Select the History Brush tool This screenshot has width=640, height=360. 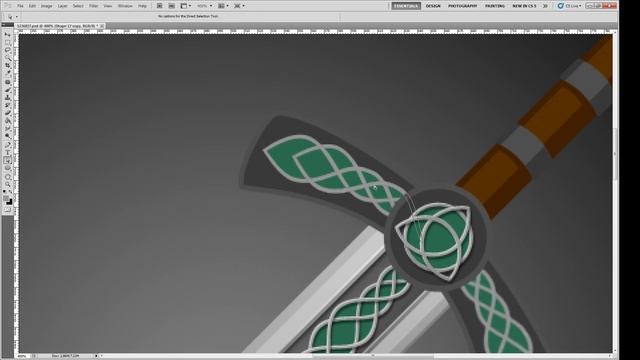(7, 105)
